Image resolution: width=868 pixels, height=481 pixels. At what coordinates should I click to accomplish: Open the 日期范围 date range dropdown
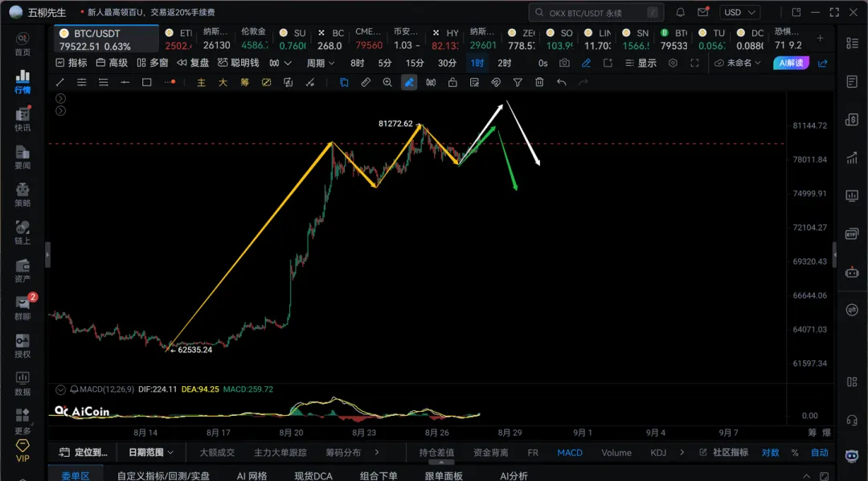click(x=150, y=453)
